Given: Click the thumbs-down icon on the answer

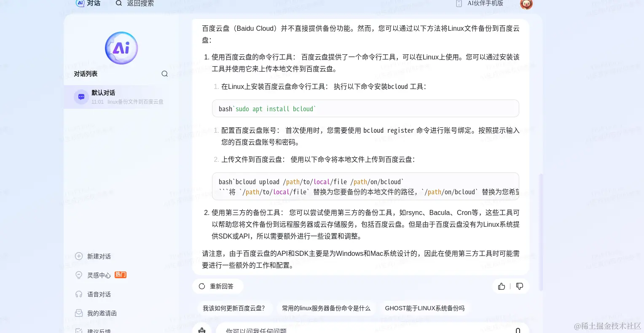Looking at the screenshot, I should tap(519, 286).
